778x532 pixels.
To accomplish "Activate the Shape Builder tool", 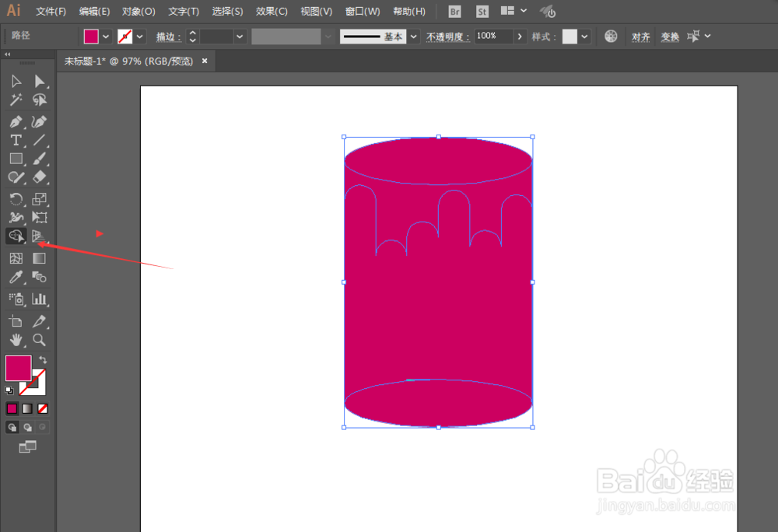I will [16, 236].
